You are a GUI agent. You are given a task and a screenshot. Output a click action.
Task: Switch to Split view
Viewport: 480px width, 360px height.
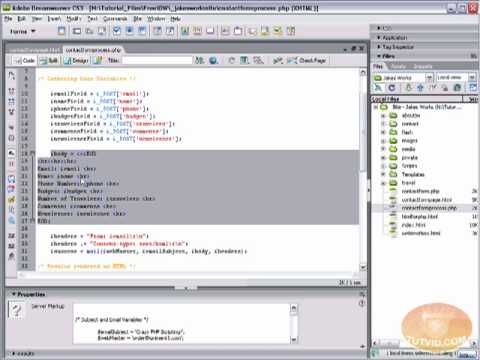49,60
